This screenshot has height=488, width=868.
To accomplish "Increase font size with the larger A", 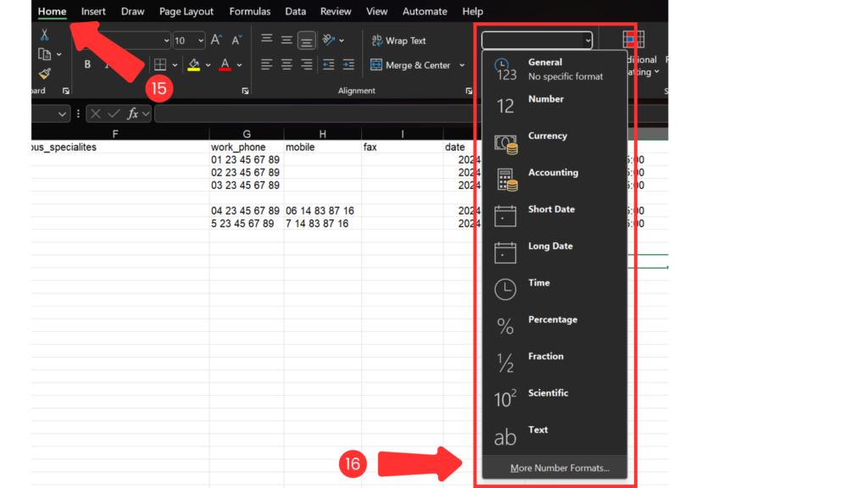I will (x=216, y=40).
